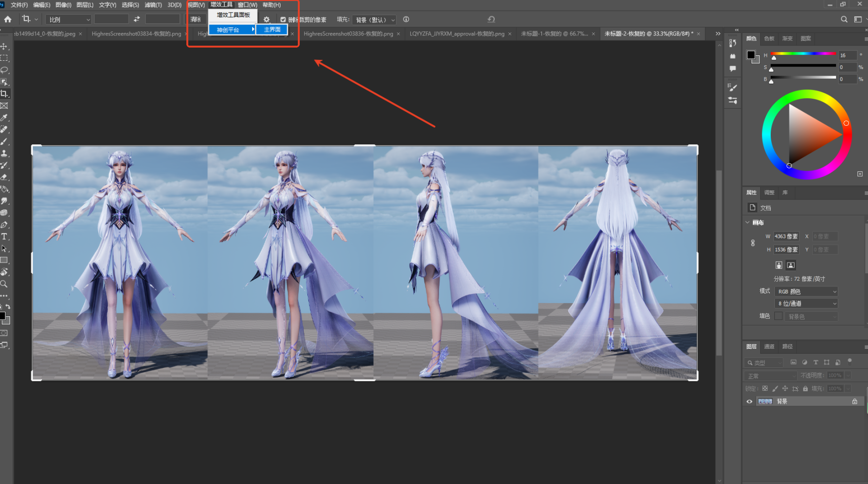Click the Home icon in options bar
The width and height of the screenshot is (868, 484).
(x=8, y=19)
